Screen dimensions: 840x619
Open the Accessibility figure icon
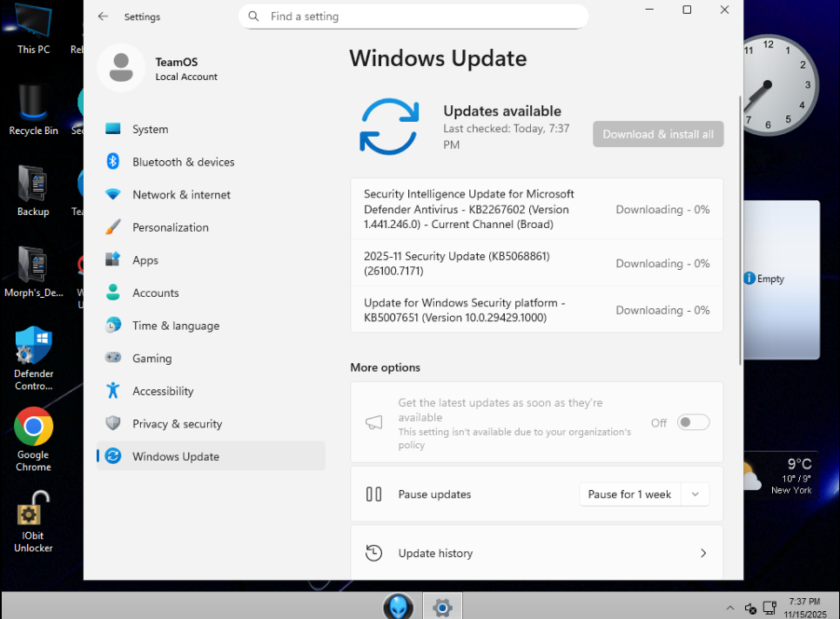coord(113,390)
